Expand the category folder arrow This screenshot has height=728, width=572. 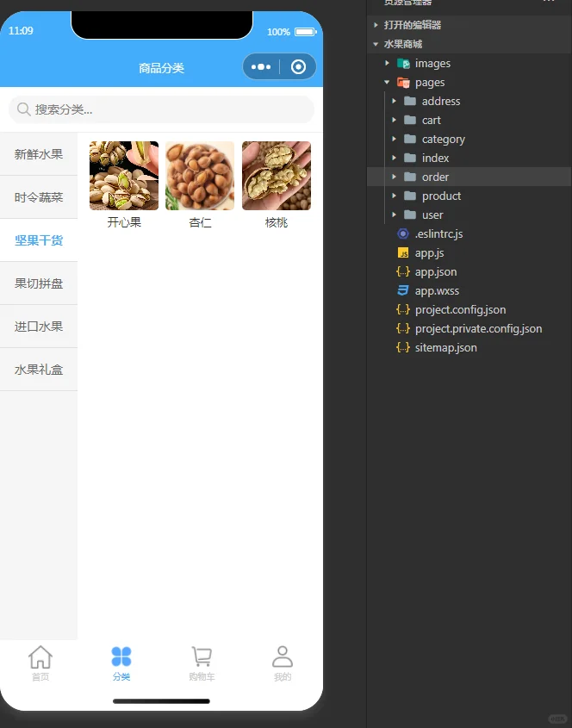click(395, 139)
